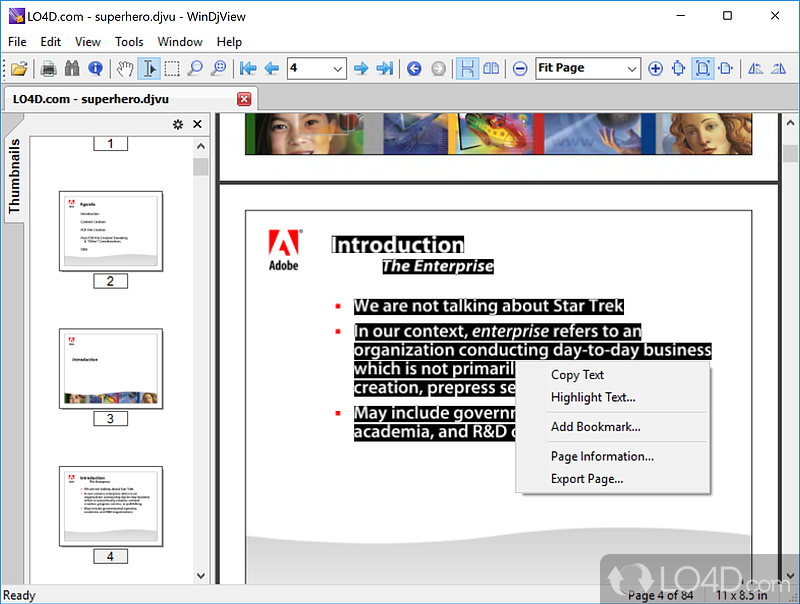The height and width of the screenshot is (604, 800).
Task: Toggle continuous layout mode
Action: pyautogui.click(x=467, y=68)
